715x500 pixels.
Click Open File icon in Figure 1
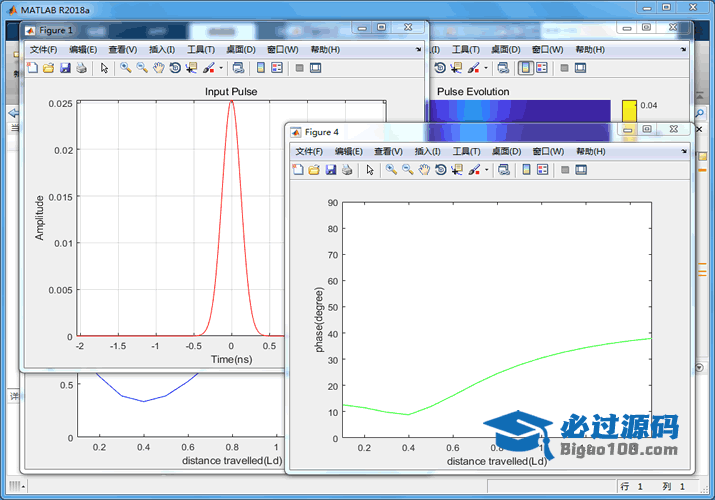[x=48, y=68]
